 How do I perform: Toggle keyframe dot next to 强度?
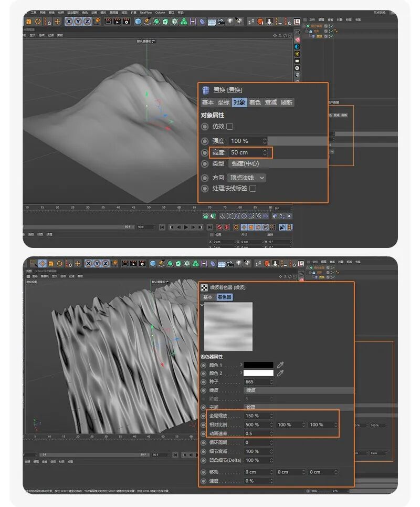point(205,141)
